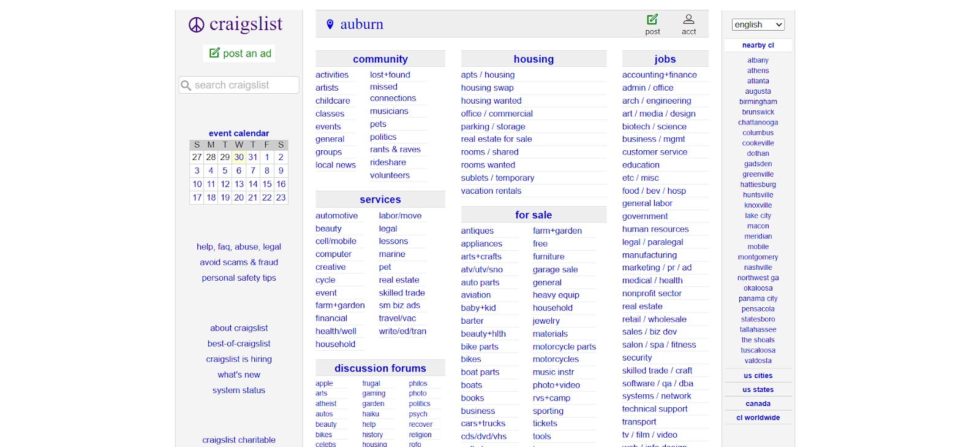Open the avoid scams & fraud link
This screenshot has height=447, width=980.
(239, 262)
